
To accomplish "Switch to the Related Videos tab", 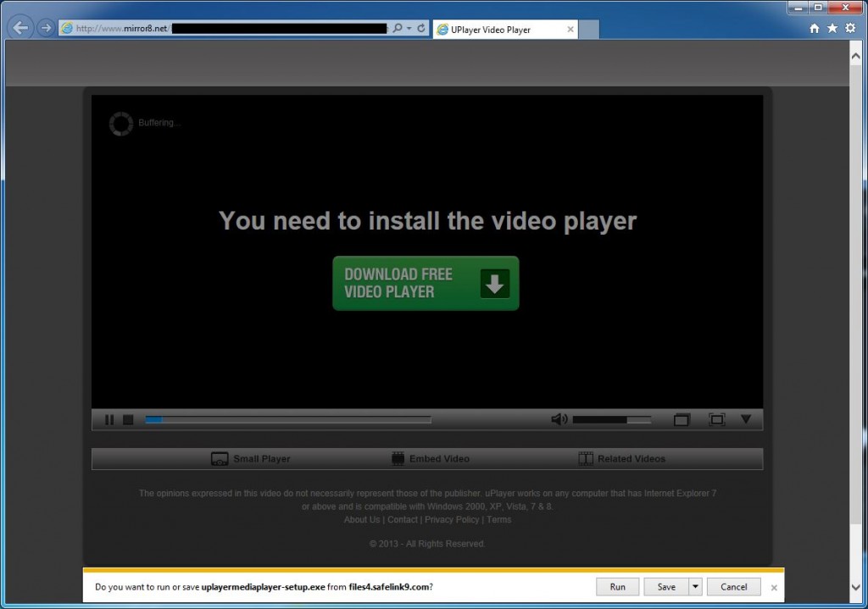I will [x=621, y=458].
